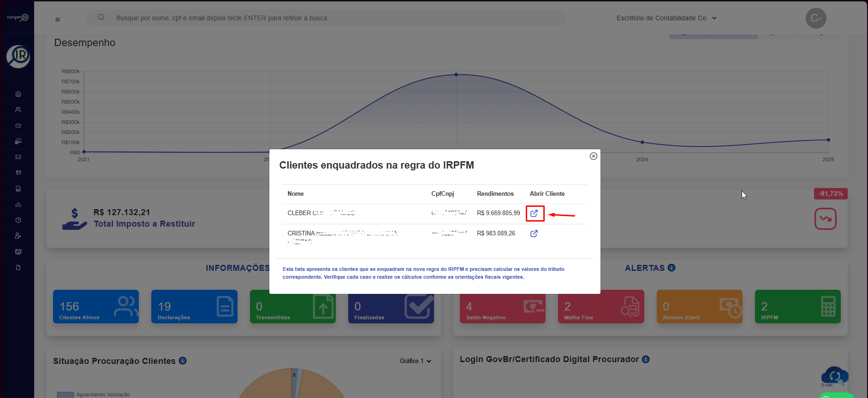
Task: Click the 2024 data point on chart
Action: tap(642, 142)
